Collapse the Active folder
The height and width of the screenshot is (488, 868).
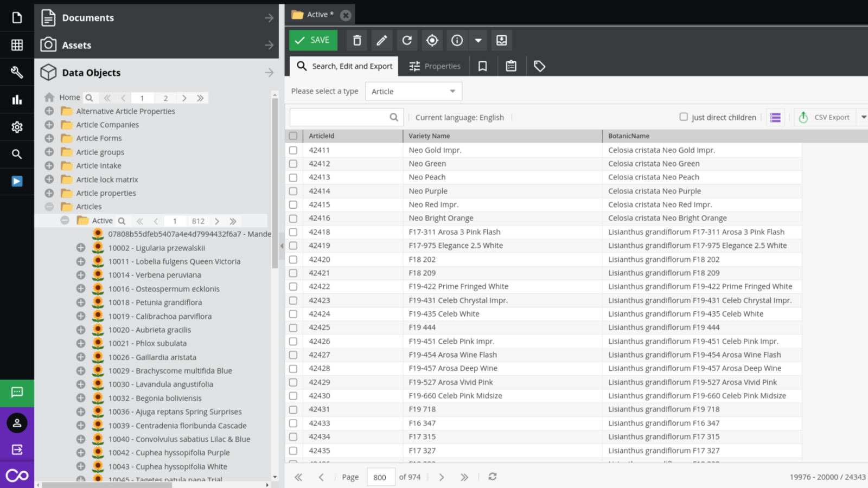(65, 220)
